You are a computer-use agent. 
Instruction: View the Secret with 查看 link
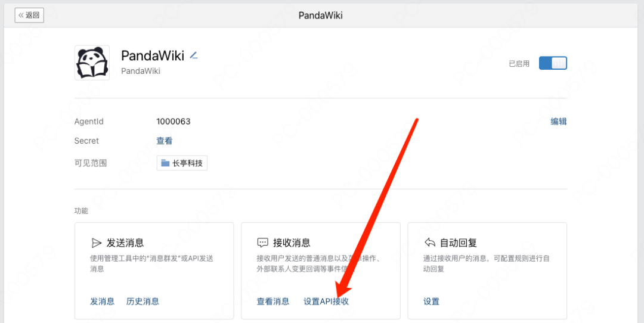[x=165, y=141]
